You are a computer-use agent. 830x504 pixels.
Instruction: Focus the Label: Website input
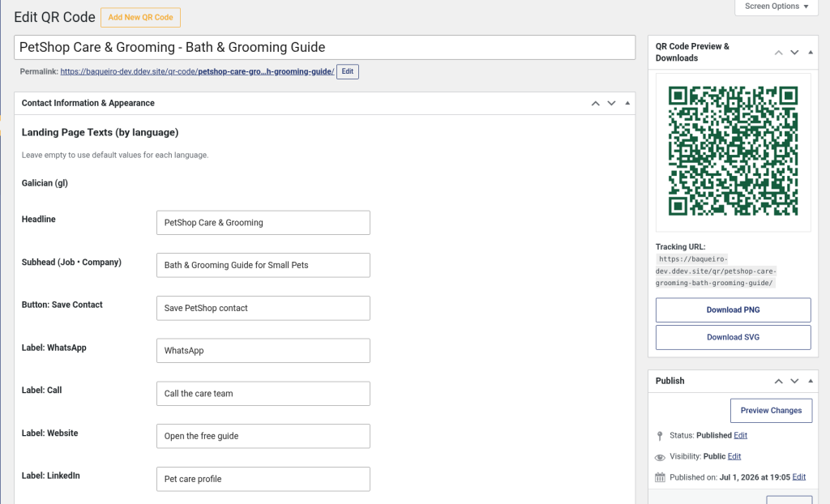point(263,436)
